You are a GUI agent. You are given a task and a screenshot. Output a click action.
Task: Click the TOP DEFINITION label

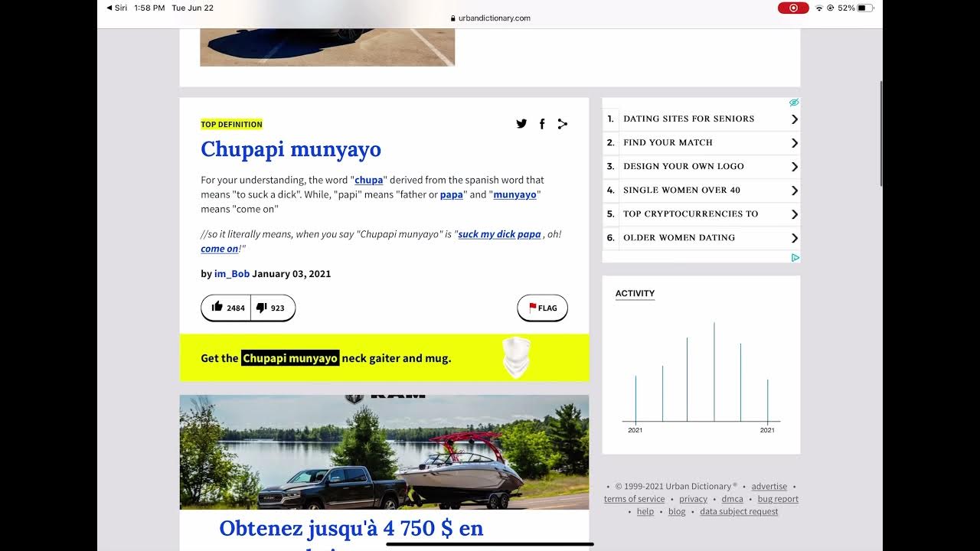click(x=232, y=124)
